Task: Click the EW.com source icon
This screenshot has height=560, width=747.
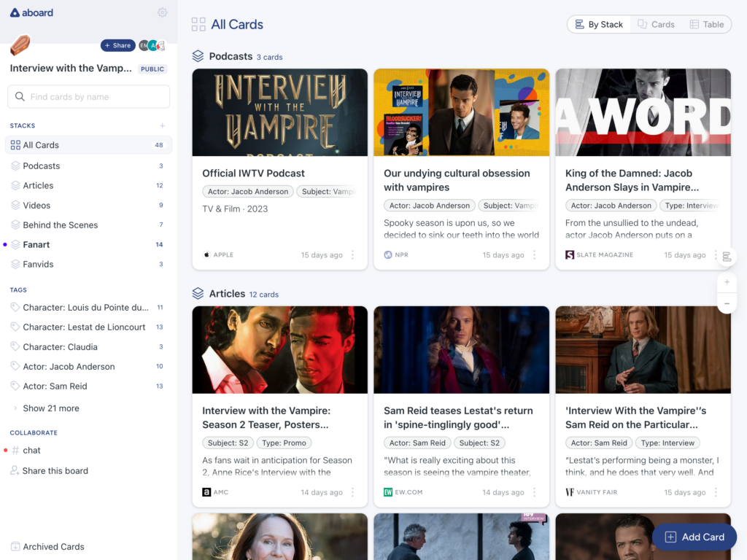Action: click(x=388, y=492)
